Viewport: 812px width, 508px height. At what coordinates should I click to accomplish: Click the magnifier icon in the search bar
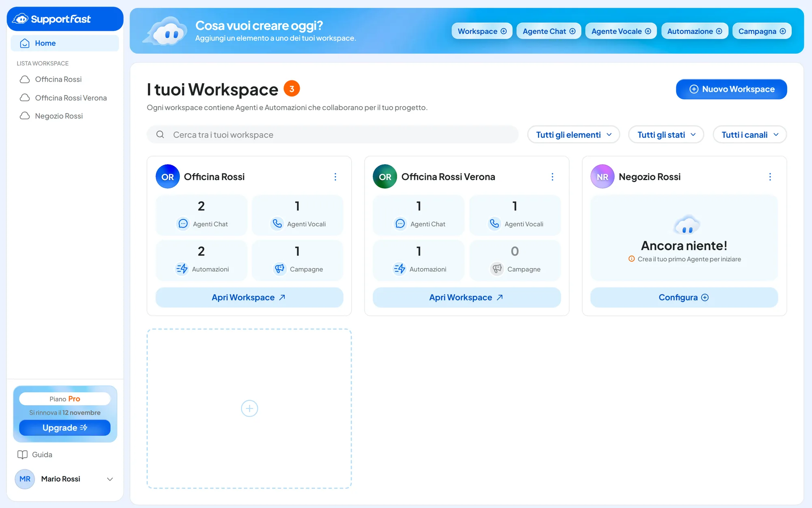[160, 135]
